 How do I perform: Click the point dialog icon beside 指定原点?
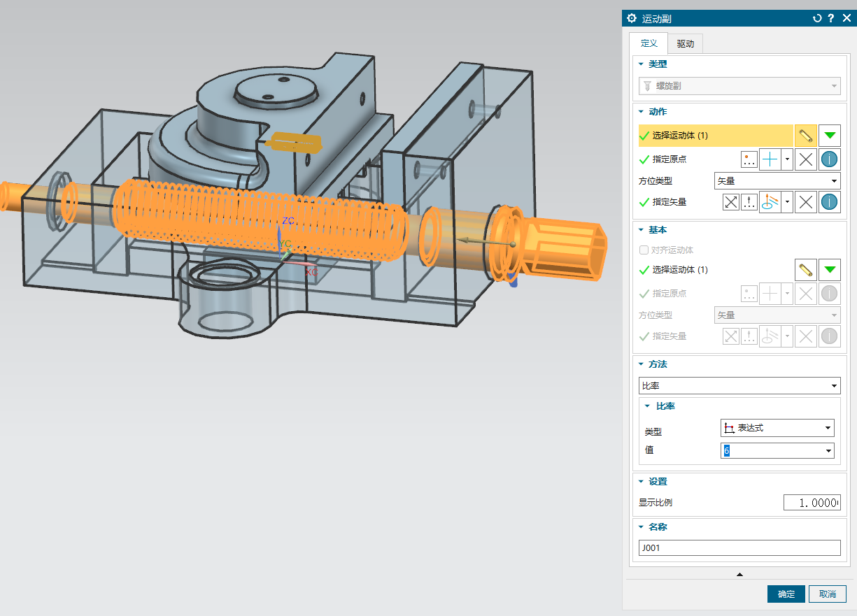click(749, 159)
